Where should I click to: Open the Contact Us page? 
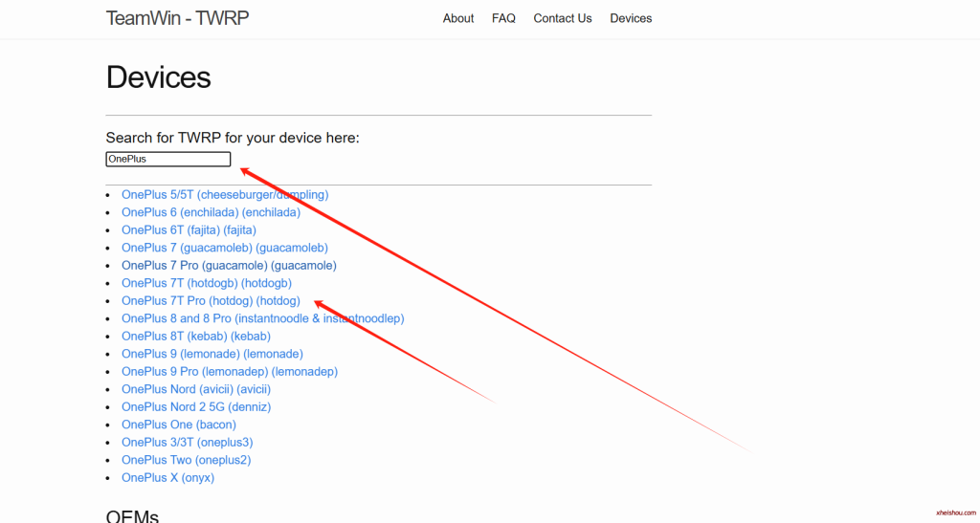pos(563,19)
